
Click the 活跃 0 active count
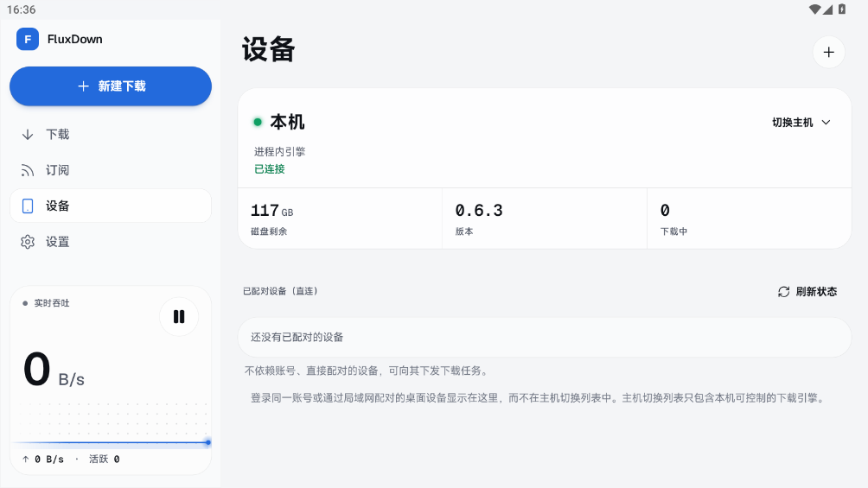pos(104,459)
